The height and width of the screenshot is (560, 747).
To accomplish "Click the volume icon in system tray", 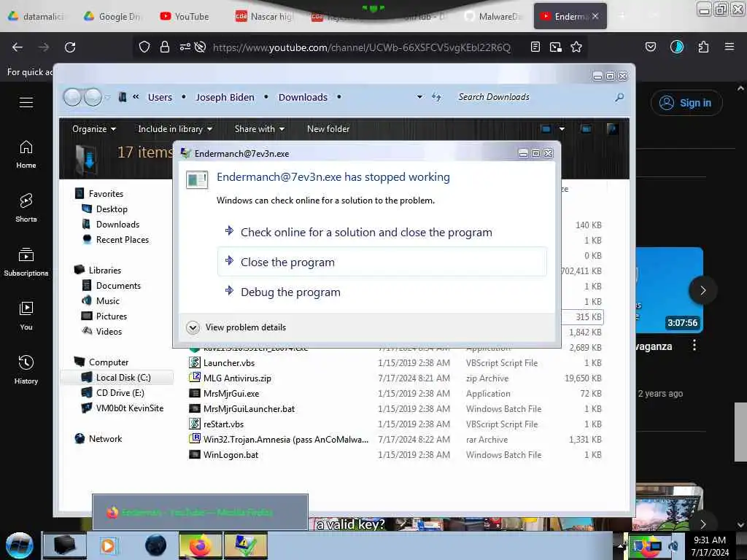I will [673, 545].
